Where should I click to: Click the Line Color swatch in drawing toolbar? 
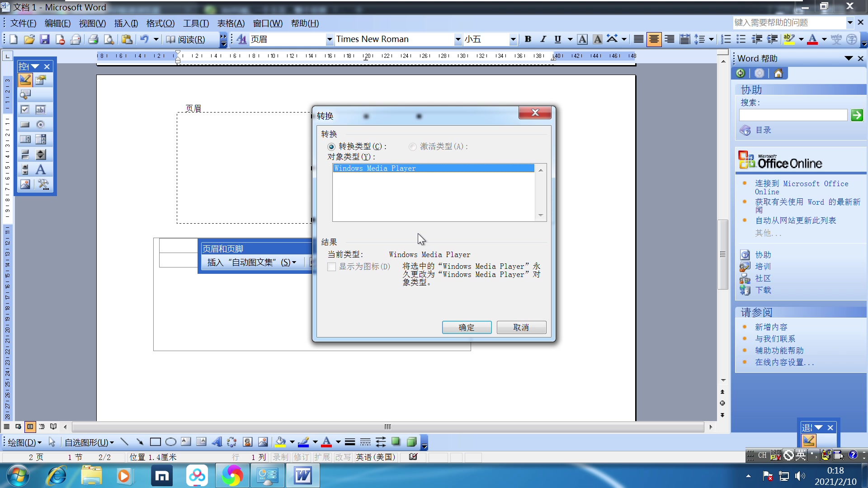(303, 442)
